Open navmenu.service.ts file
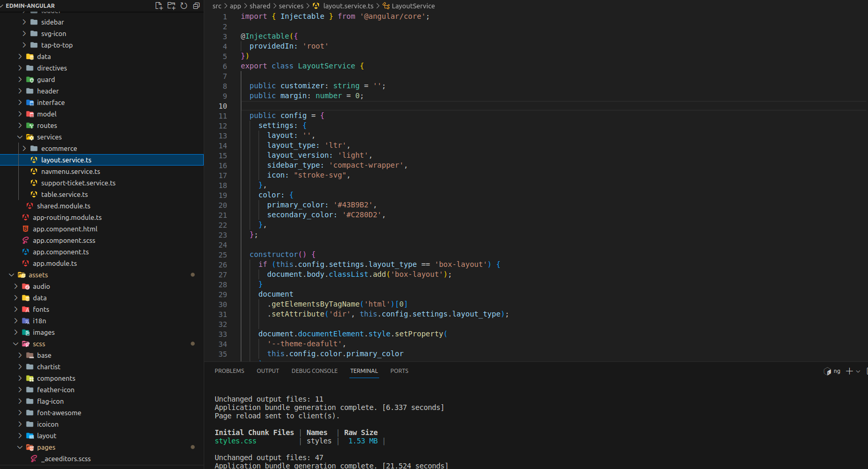This screenshot has height=469, width=868. 71,171
